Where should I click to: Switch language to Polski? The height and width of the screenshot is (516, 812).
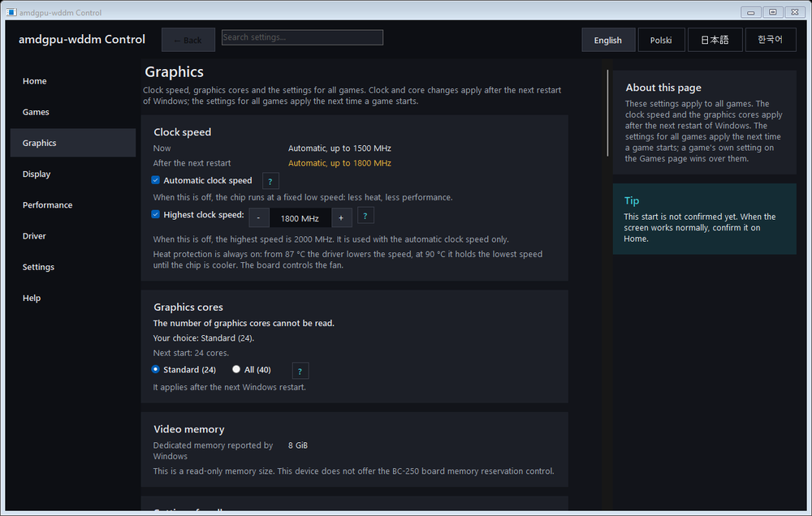(x=661, y=40)
